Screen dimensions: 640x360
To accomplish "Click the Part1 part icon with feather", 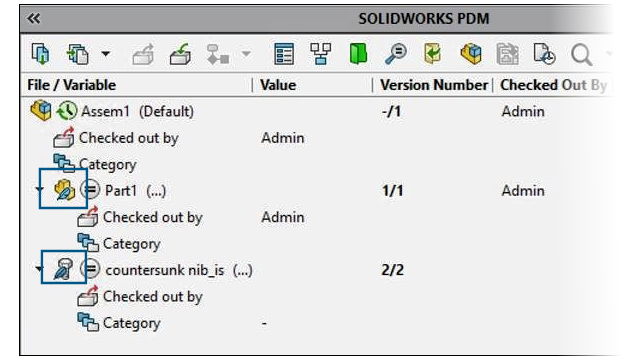I will tap(64, 190).
